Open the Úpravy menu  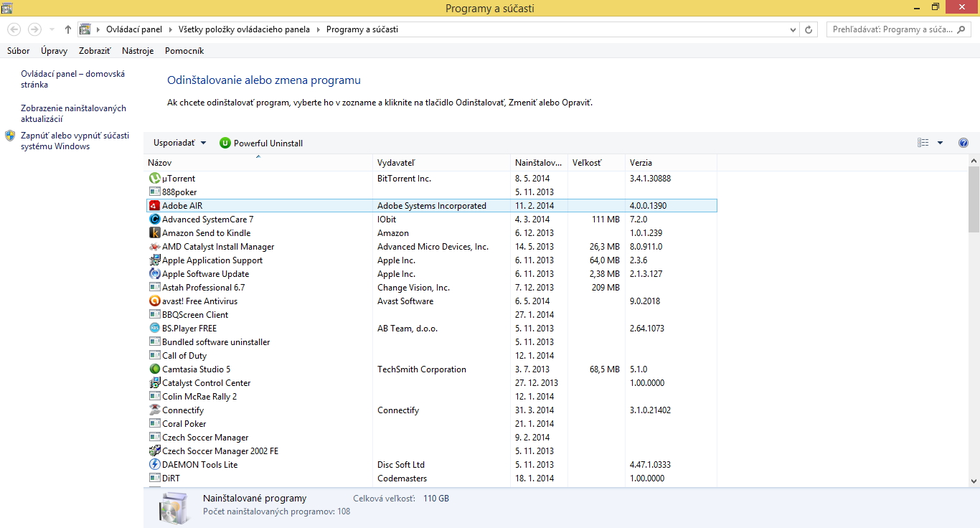[55, 51]
